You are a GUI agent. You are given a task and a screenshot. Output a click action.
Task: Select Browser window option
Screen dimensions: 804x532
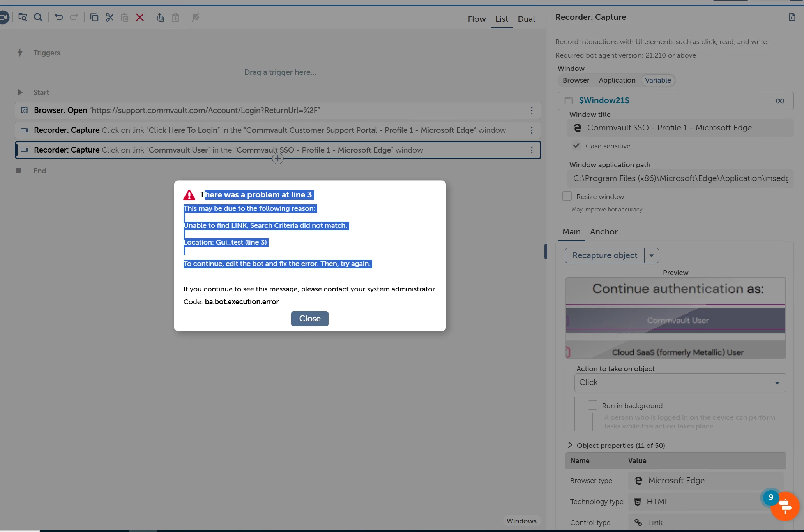(576, 80)
